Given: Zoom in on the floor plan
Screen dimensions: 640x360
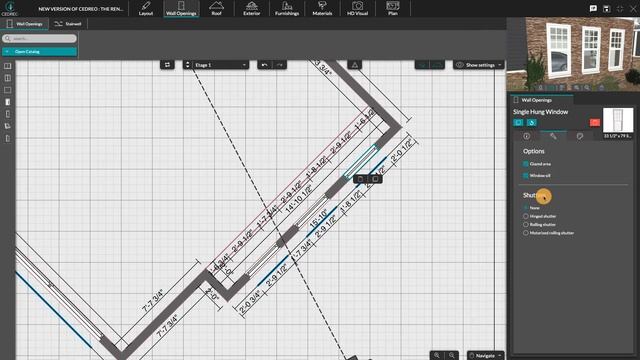Looking at the screenshot, I should coord(437,356).
